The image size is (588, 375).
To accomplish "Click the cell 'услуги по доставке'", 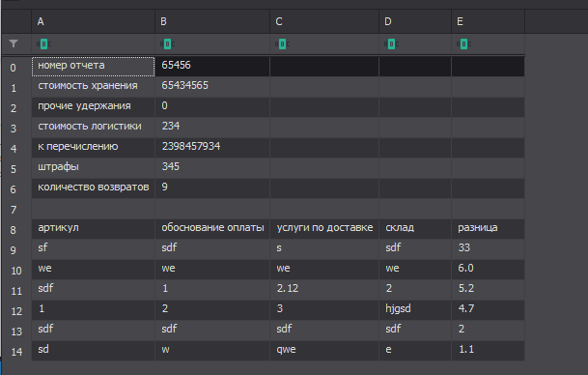I will (324, 229).
